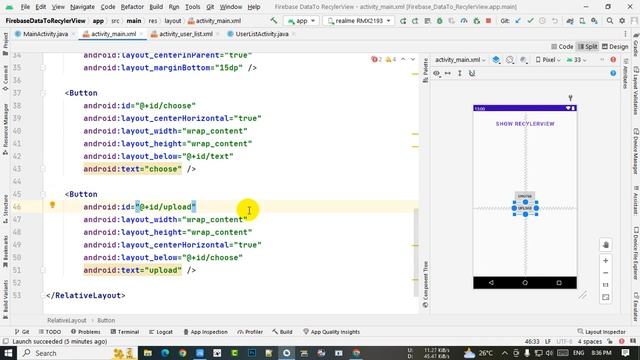Click the design surface layers icon
640x360 pixels.
tap(496, 60)
